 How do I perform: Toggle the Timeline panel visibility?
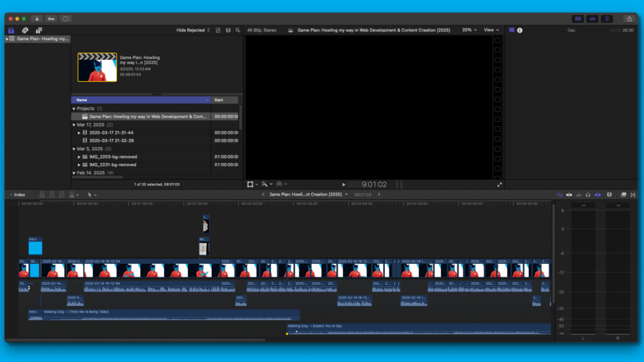tap(592, 19)
